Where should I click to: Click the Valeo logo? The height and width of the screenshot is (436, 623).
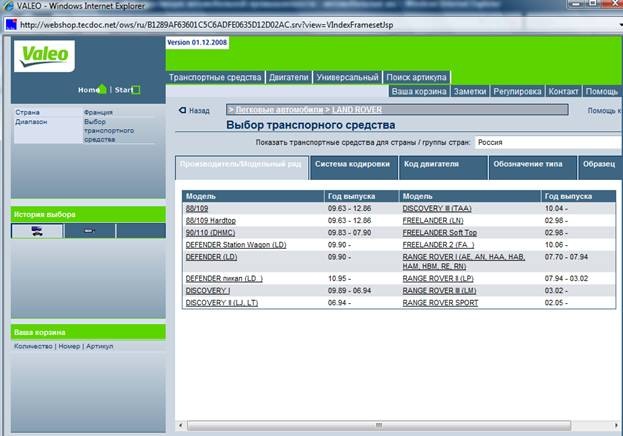click(44, 56)
